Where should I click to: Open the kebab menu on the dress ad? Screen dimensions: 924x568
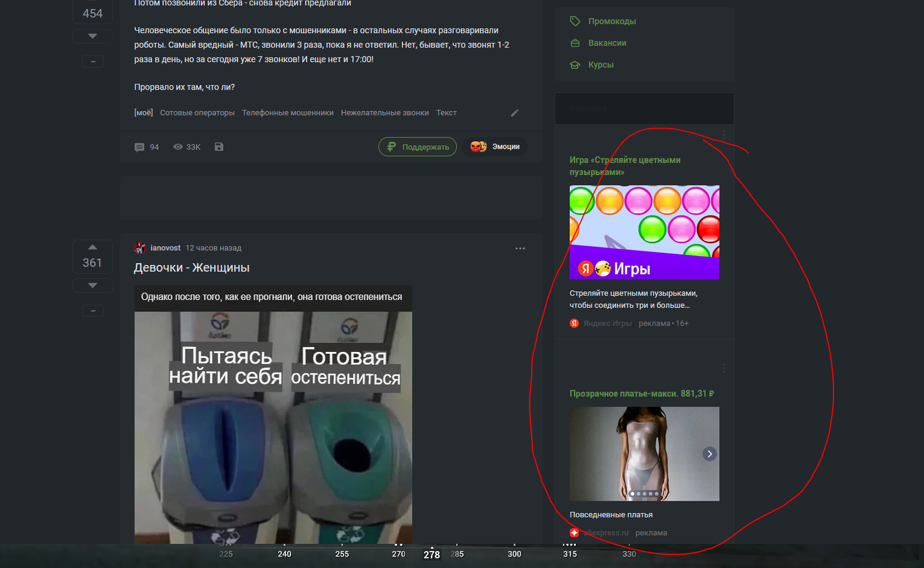pos(724,367)
